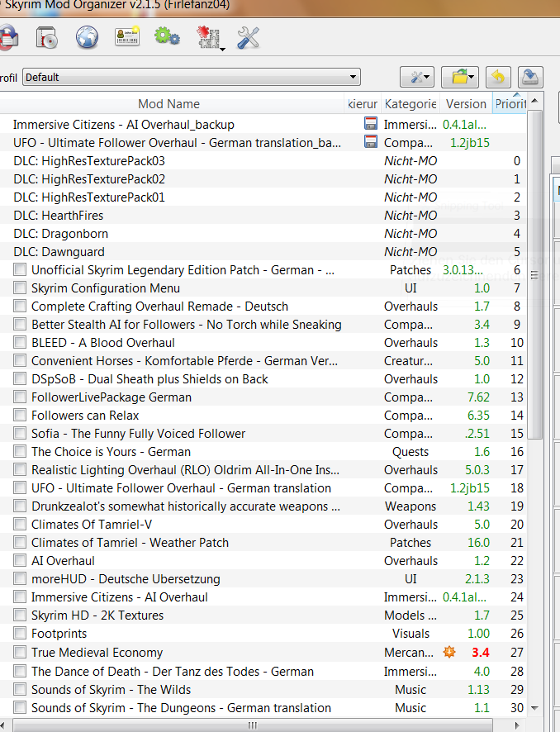Click the green gears executables icon
The image size is (560, 732).
[x=167, y=37]
